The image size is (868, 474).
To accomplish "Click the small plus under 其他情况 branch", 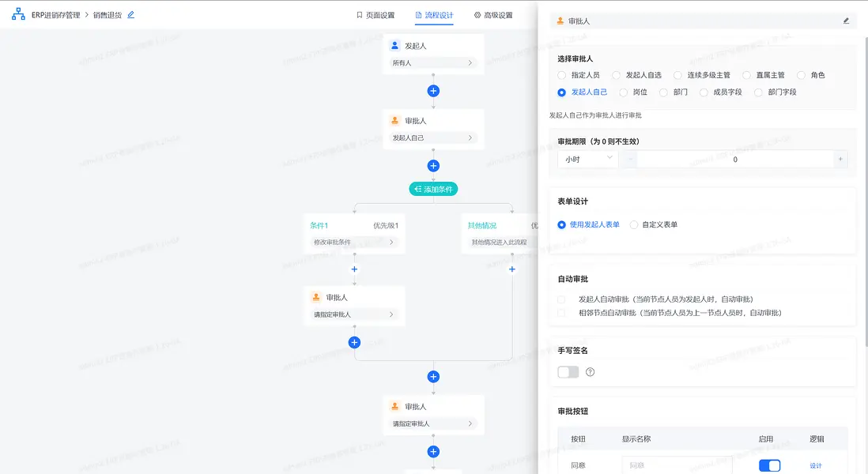I will click(x=512, y=269).
